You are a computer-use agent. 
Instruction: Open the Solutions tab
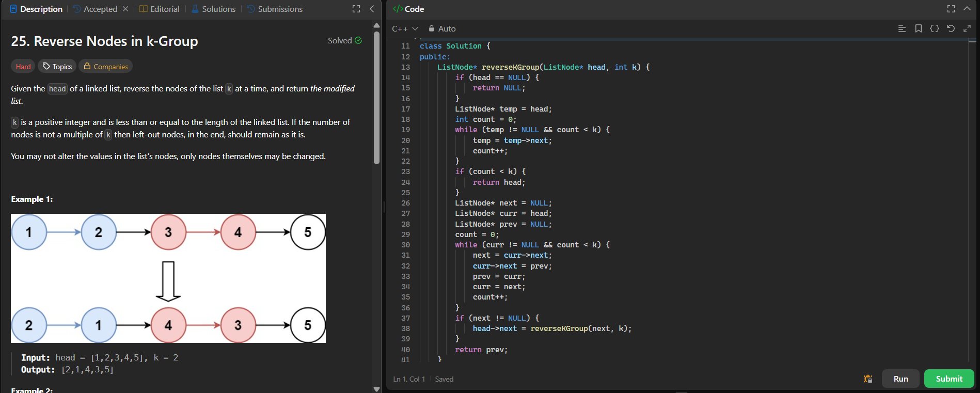click(x=213, y=9)
